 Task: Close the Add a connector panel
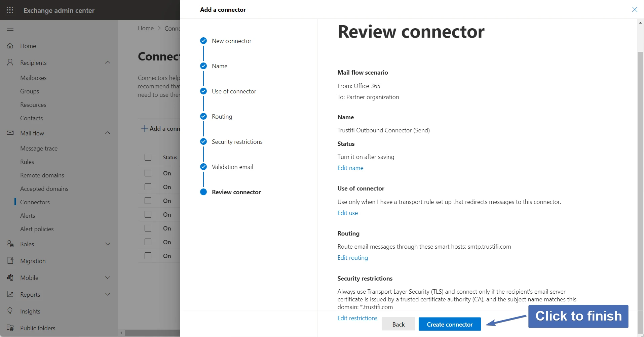pyautogui.click(x=634, y=9)
